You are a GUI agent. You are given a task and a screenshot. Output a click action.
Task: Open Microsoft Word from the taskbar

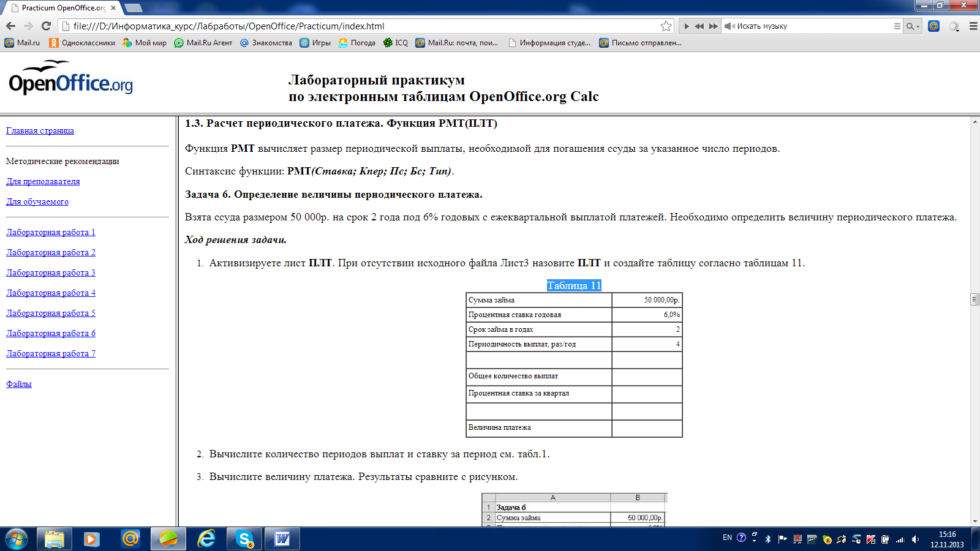[x=282, y=539]
